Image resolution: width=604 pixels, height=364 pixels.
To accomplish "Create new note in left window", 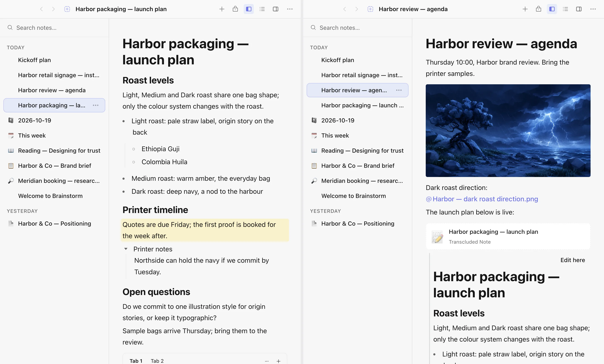I will [x=222, y=9].
